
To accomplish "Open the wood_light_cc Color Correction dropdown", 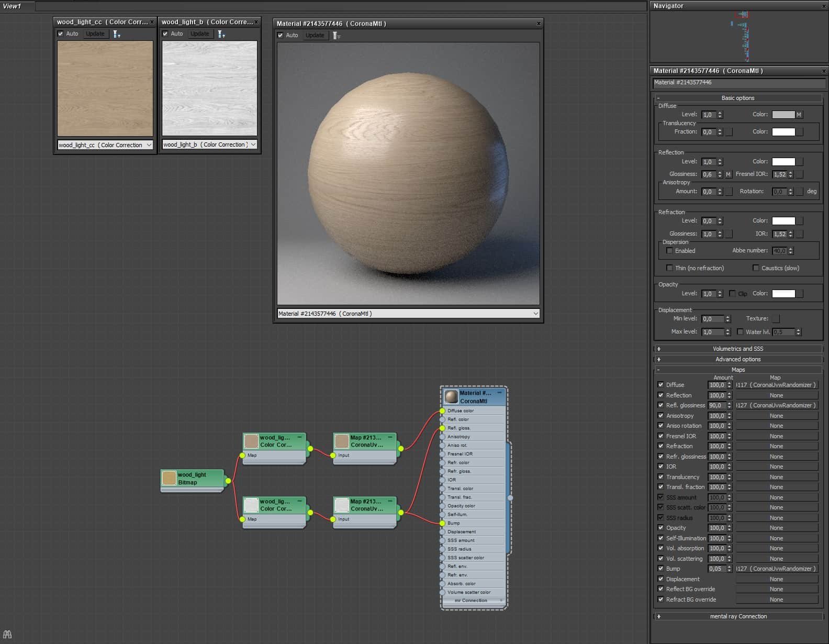I will coord(149,145).
